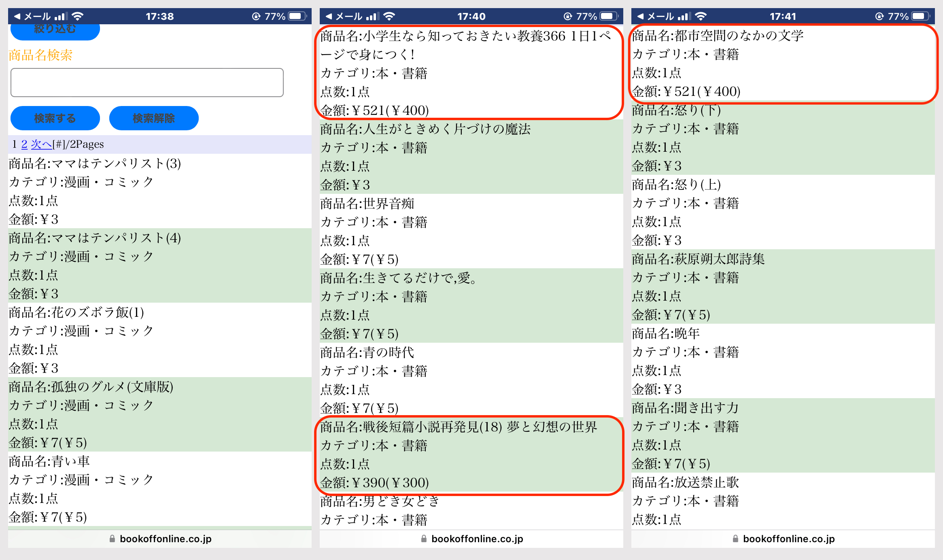
Task: Tap カテゴリ:漫画・コミック under 花のズボラ飯(1)
Action: (x=81, y=331)
